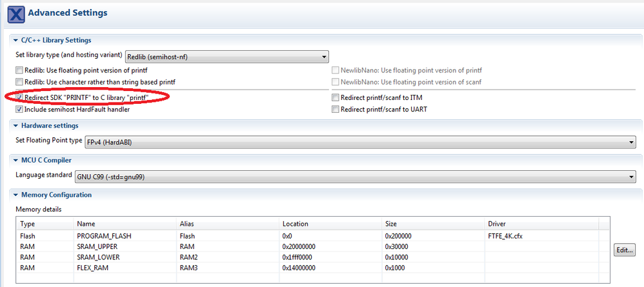Enable Redlib character rather than string printf
This screenshot has height=287, width=644.
(19, 82)
